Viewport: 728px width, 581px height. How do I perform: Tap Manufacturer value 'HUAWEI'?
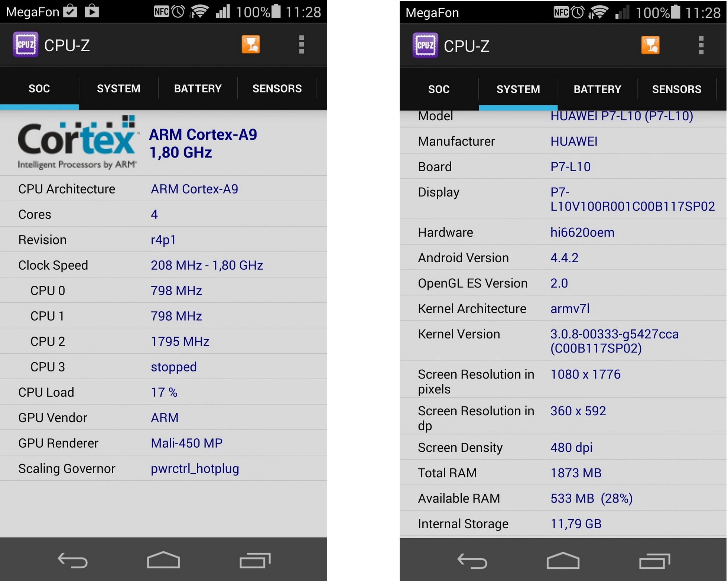pos(574,141)
